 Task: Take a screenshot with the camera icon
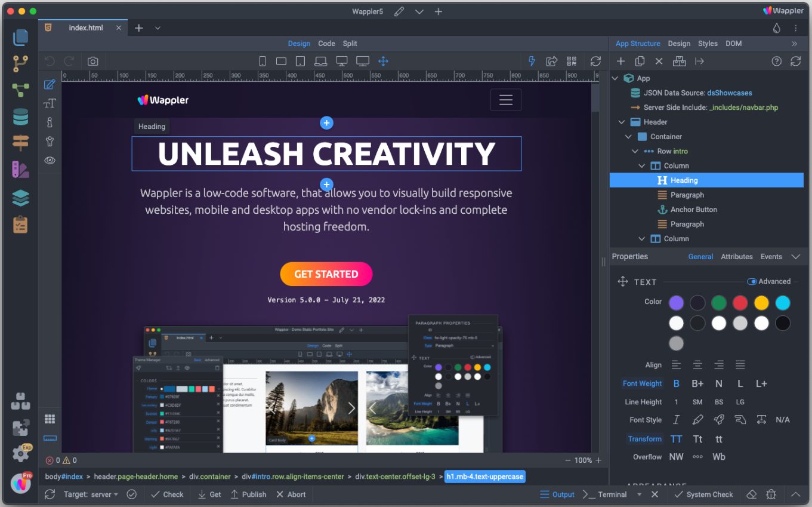tap(92, 61)
